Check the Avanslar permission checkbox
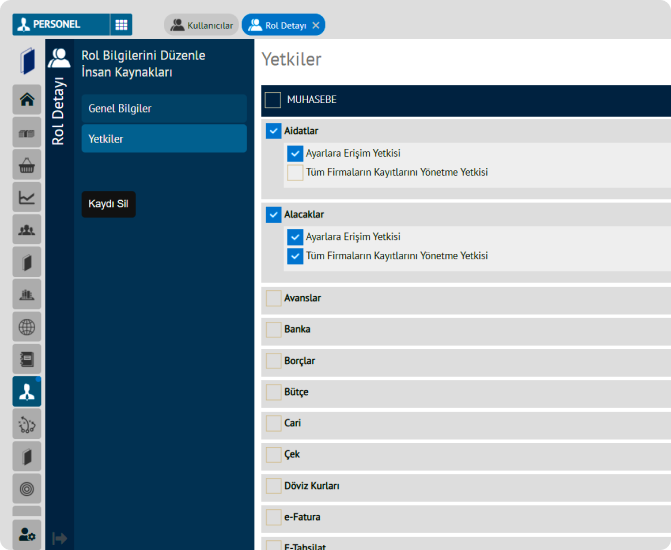 274,298
